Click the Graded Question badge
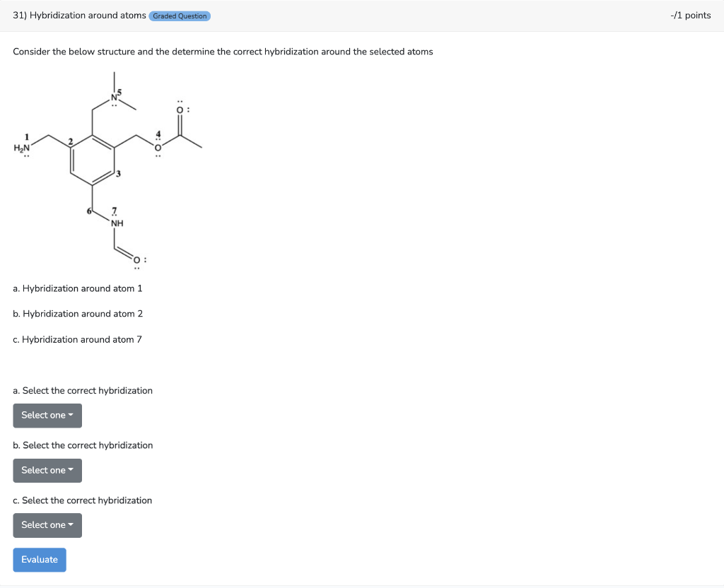This screenshot has height=588, width=724. pos(179,16)
